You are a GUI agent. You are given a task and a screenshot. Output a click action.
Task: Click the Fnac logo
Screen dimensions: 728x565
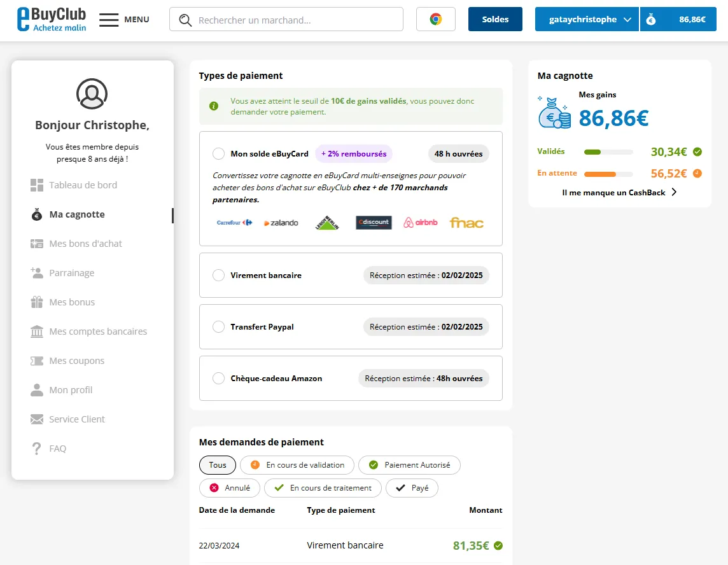(466, 223)
